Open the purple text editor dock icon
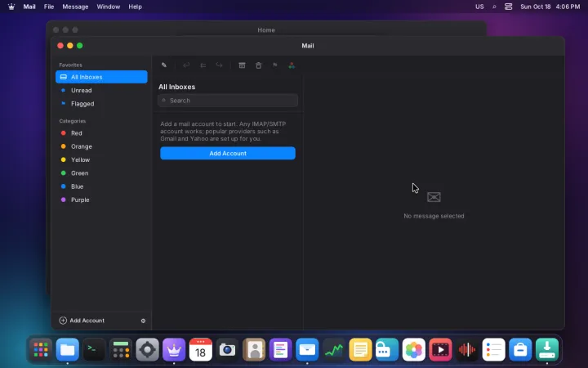This screenshot has height=368, width=588. tap(280, 350)
